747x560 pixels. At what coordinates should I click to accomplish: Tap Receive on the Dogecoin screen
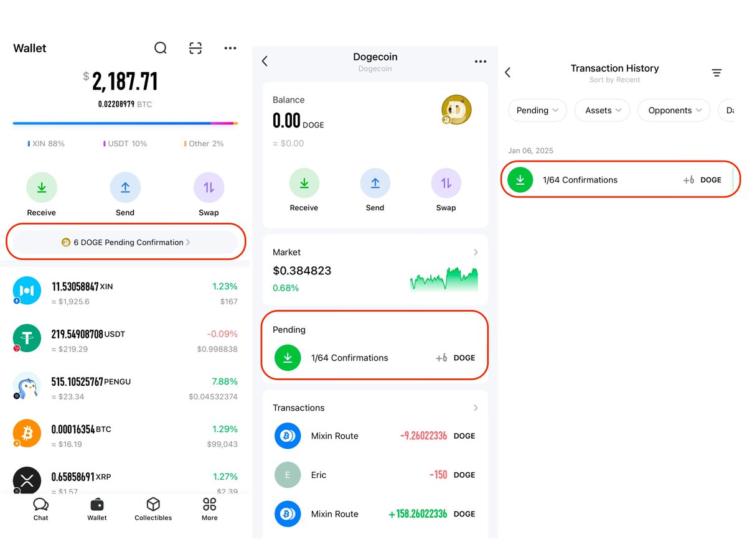(304, 184)
